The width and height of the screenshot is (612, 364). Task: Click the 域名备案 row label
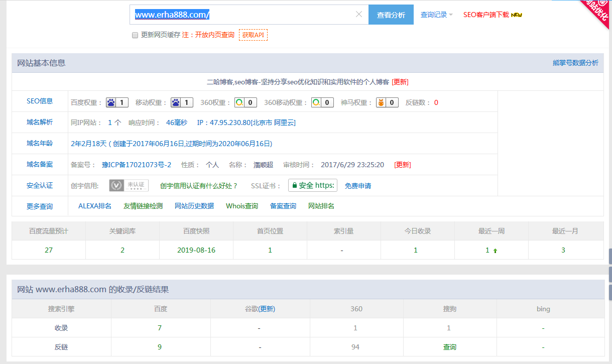40,164
